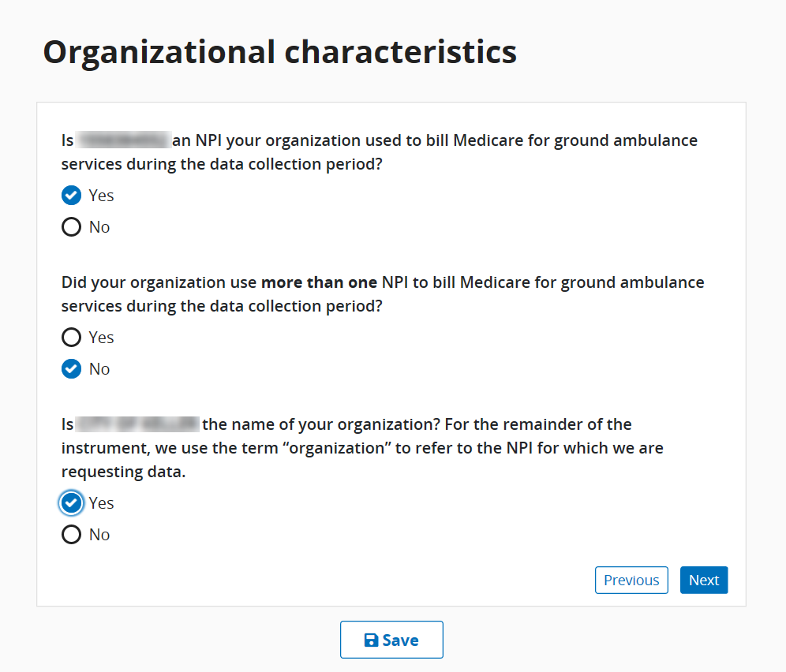Go to the Previous page
The width and height of the screenshot is (786, 672).
631,581
